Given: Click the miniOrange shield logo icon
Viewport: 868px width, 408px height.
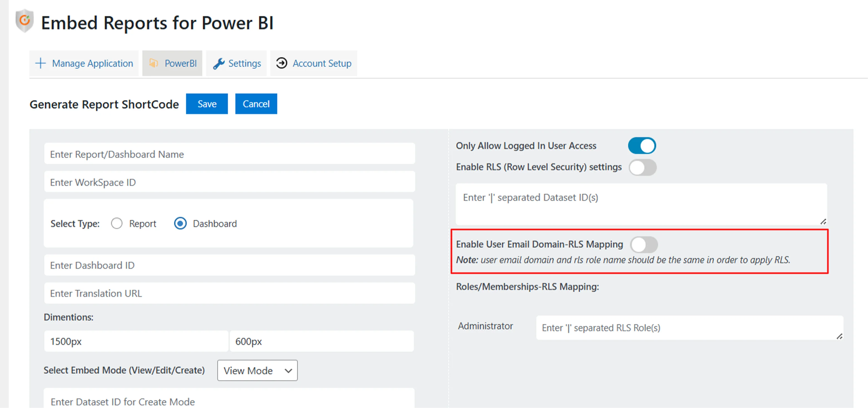Looking at the screenshot, I should pyautogui.click(x=25, y=21).
